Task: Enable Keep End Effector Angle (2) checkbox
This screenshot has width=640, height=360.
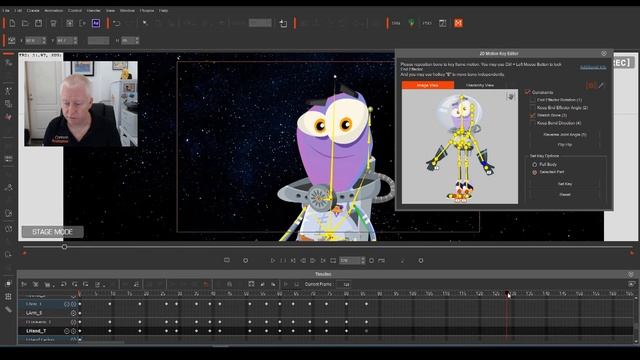Action: [532, 108]
